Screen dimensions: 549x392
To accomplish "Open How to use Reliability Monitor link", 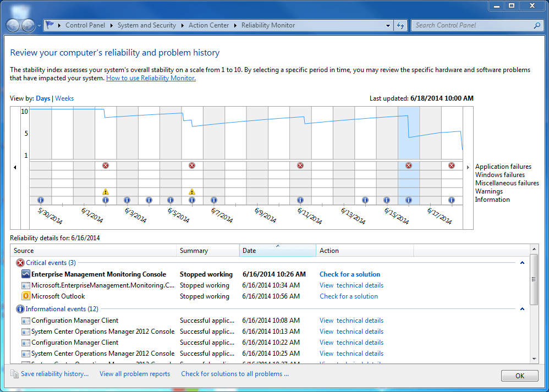I will 151,78.
